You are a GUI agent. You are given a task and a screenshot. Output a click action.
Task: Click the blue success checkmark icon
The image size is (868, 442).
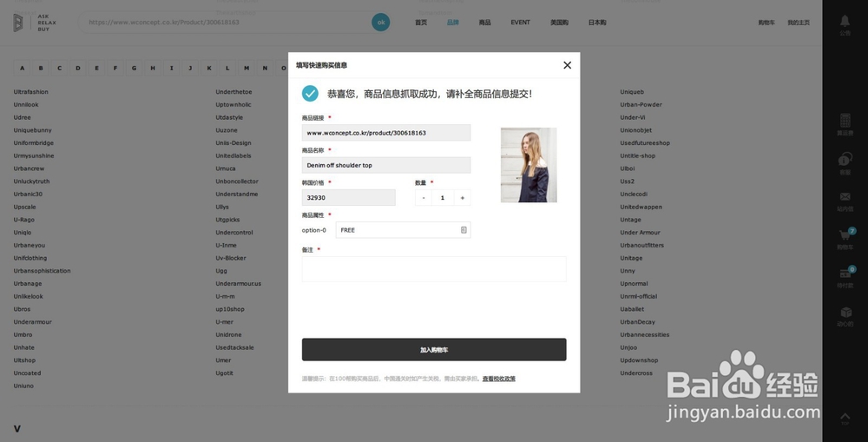[x=310, y=94]
